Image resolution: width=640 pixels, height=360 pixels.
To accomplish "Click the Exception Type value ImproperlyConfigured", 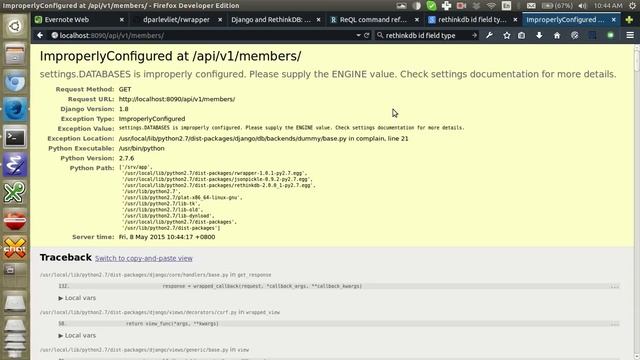I will point(152,119).
